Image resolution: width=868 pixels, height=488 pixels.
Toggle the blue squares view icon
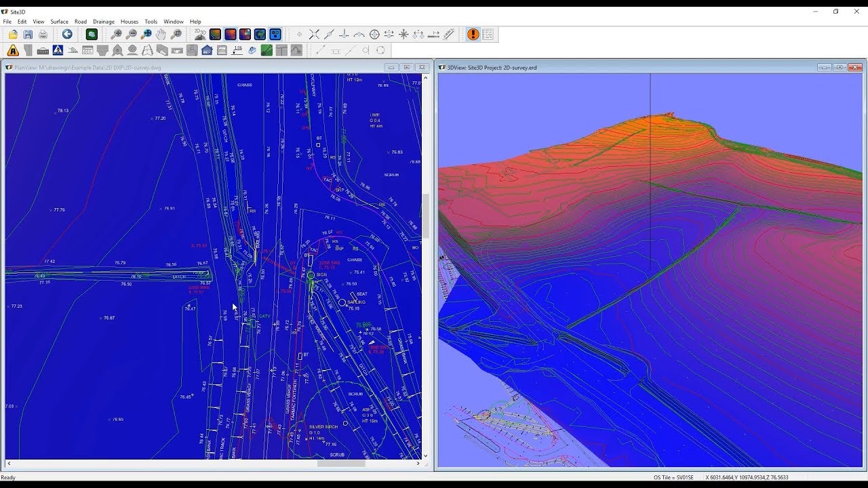pos(275,35)
